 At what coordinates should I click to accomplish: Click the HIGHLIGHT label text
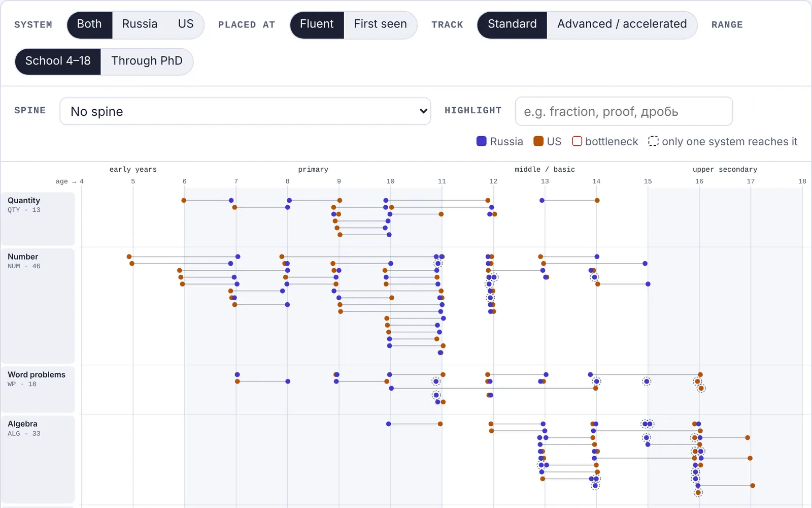[x=473, y=111]
